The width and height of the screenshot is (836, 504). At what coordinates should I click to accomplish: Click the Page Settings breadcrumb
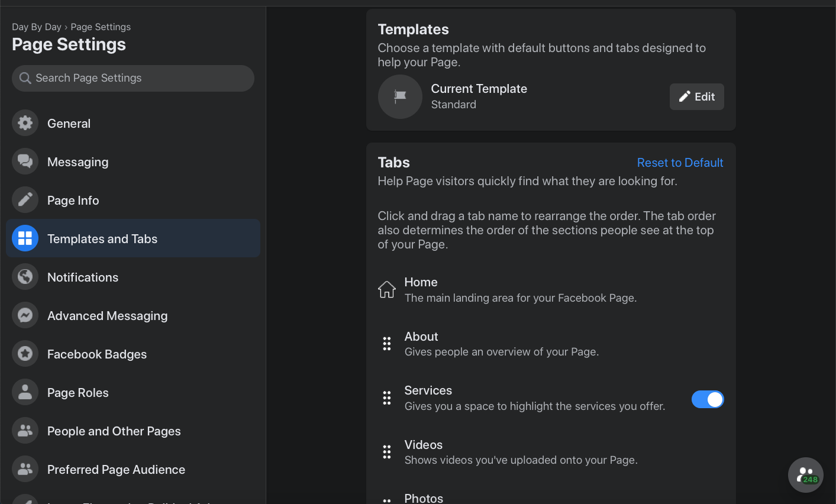pyautogui.click(x=101, y=27)
